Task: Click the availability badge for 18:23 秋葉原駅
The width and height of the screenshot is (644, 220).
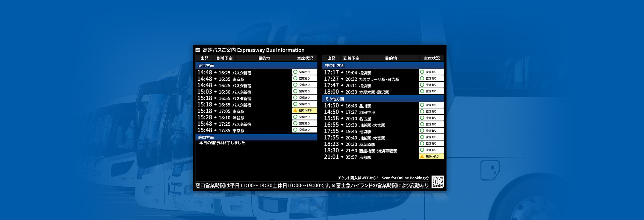Action: (431, 144)
